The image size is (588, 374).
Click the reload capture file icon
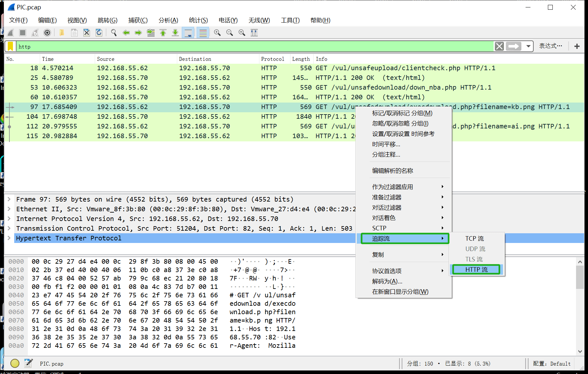[99, 33]
